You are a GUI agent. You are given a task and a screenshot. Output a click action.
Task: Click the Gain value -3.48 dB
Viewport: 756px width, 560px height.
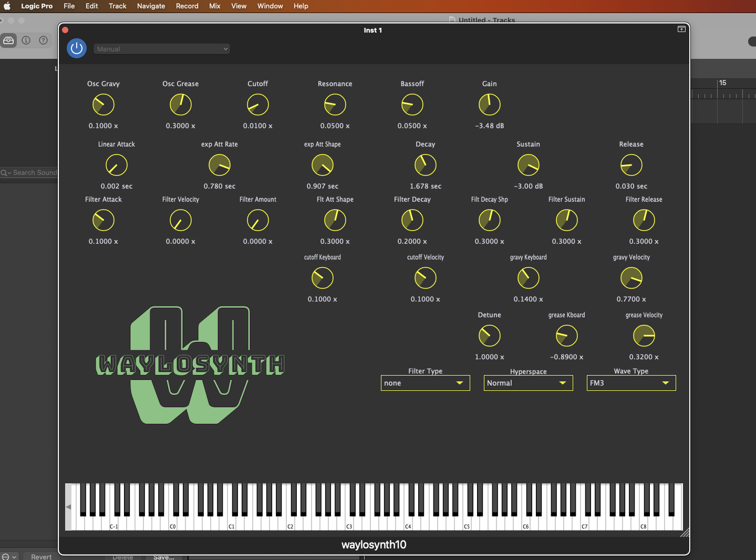click(490, 126)
